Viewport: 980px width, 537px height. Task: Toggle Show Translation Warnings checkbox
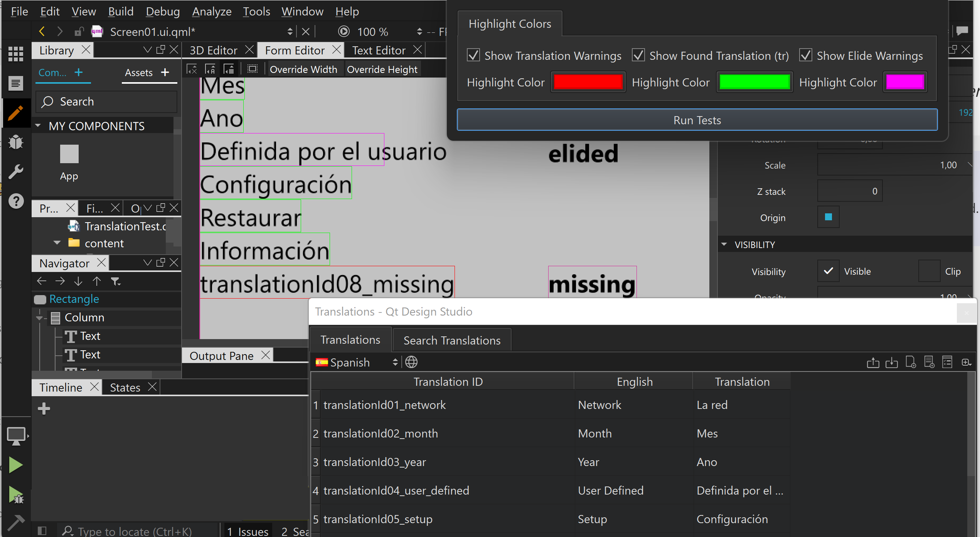click(x=473, y=56)
